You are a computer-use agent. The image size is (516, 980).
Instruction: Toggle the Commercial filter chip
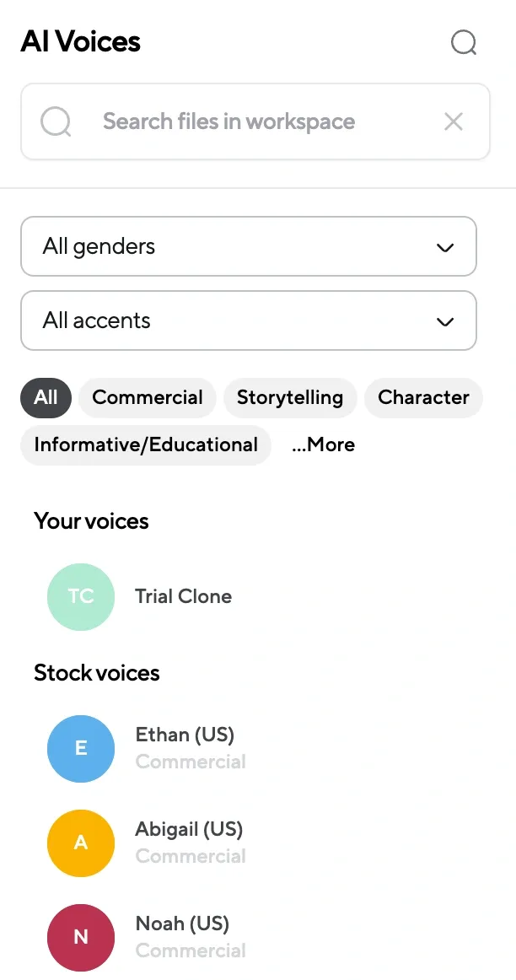tap(147, 397)
